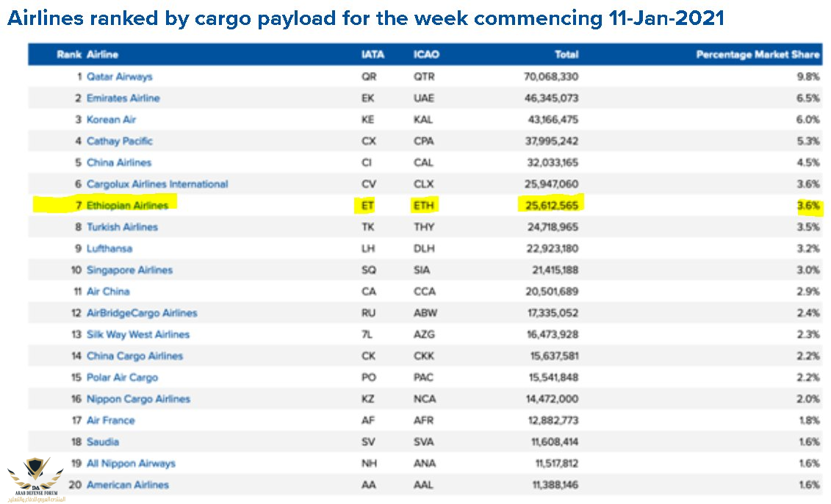This screenshot has width=831, height=504.
Task: Open the China Airlines link
Action: pyautogui.click(x=118, y=162)
